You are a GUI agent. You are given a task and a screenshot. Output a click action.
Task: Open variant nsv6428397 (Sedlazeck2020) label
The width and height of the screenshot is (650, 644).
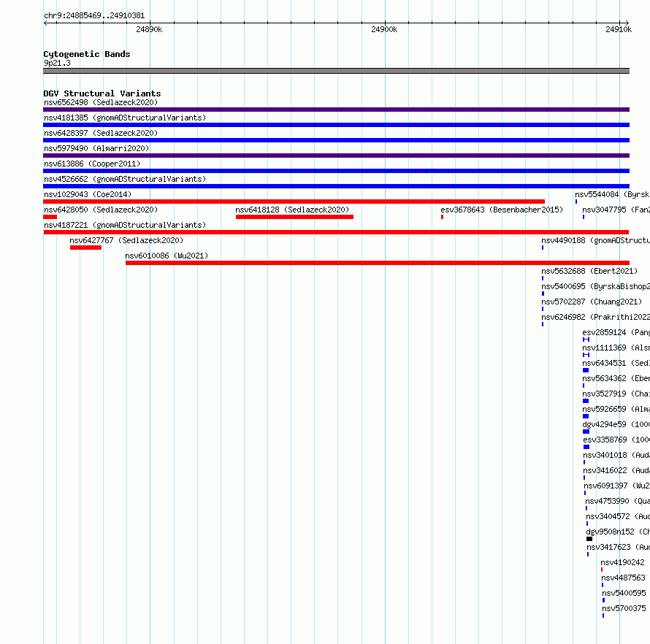coord(101,133)
